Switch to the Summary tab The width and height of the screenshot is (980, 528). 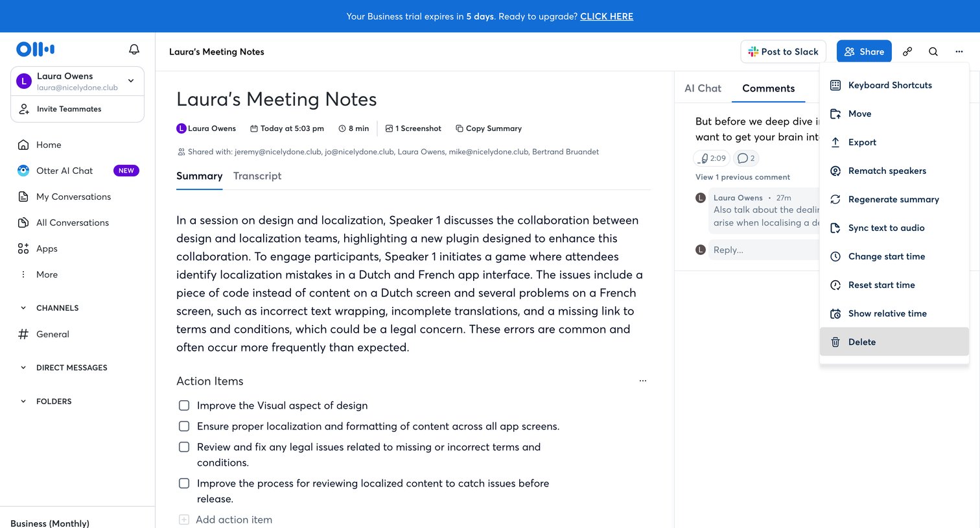200,176
